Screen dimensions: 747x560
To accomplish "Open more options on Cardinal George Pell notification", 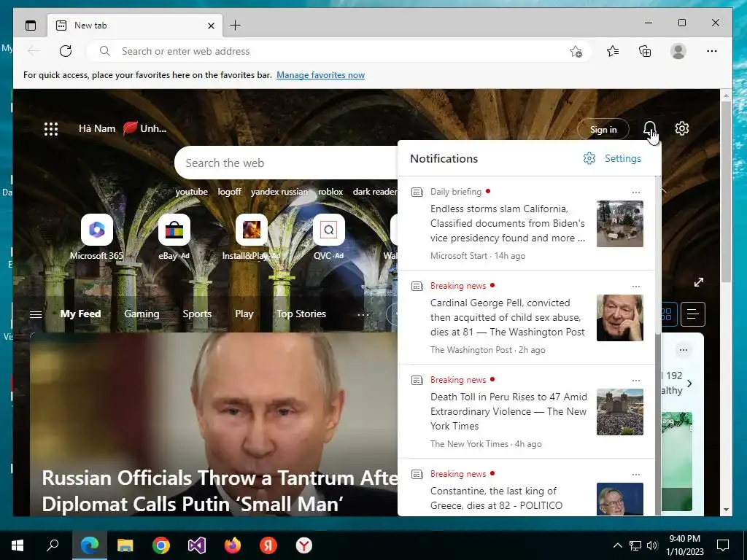I will (x=635, y=287).
